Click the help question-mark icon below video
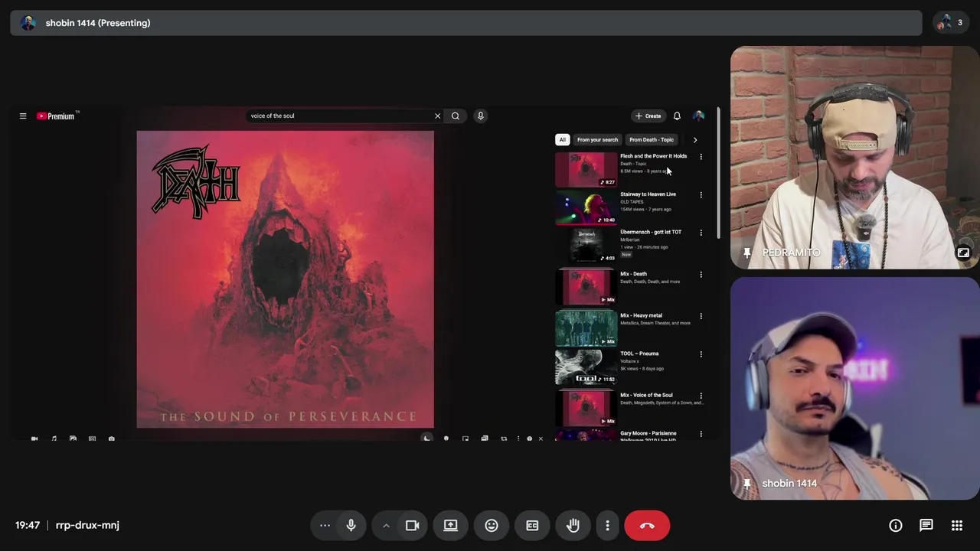This screenshot has width=980, height=551. pos(529,439)
